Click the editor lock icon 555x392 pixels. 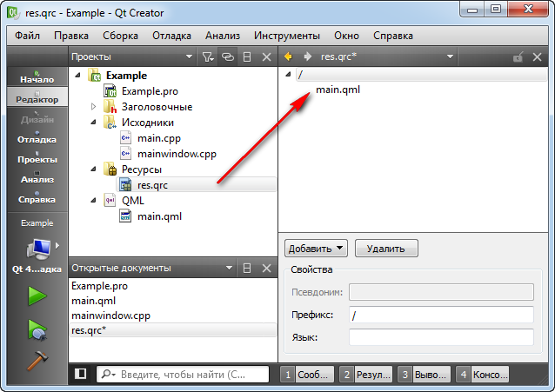click(x=518, y=56)
